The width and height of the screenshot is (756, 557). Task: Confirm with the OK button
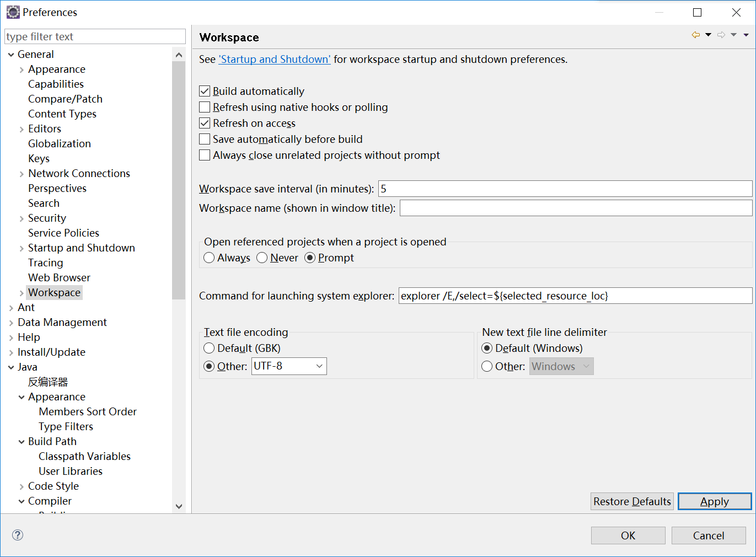coord(628,535)
